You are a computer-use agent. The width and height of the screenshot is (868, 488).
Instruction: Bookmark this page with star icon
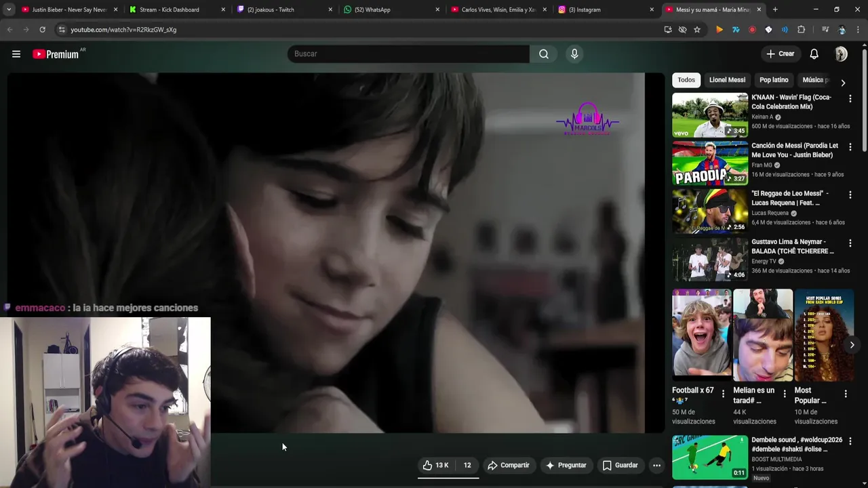pos(697,30)
